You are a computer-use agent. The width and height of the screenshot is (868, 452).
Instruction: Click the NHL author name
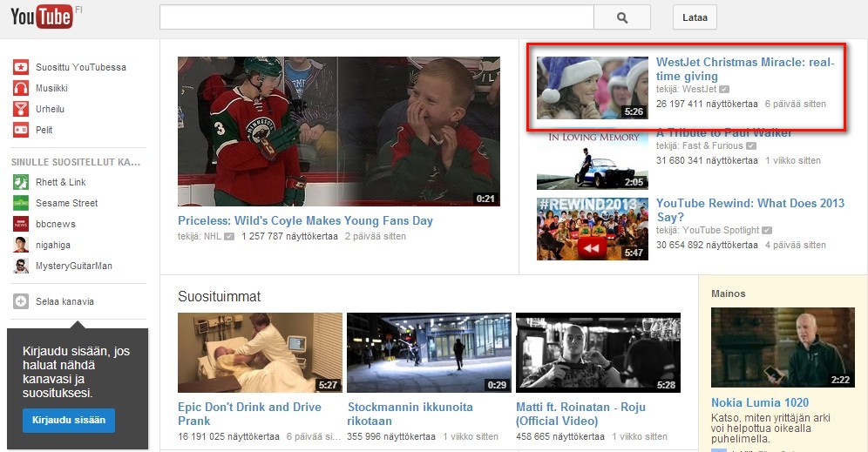[213, 236]
